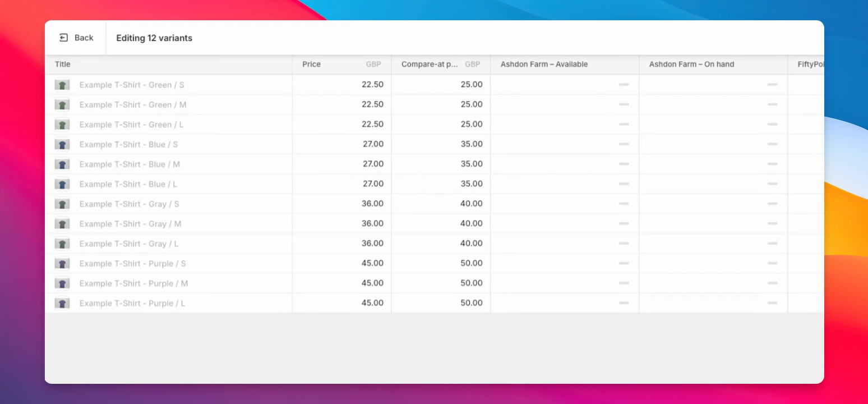Click the Example T-Shirt - Gray / L title

click(129, 244)
